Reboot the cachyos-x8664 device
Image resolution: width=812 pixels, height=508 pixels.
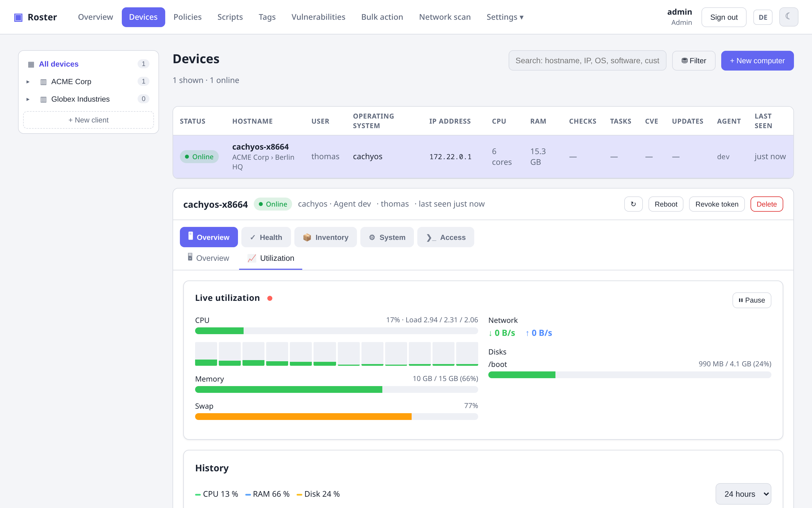click(666, 204)
